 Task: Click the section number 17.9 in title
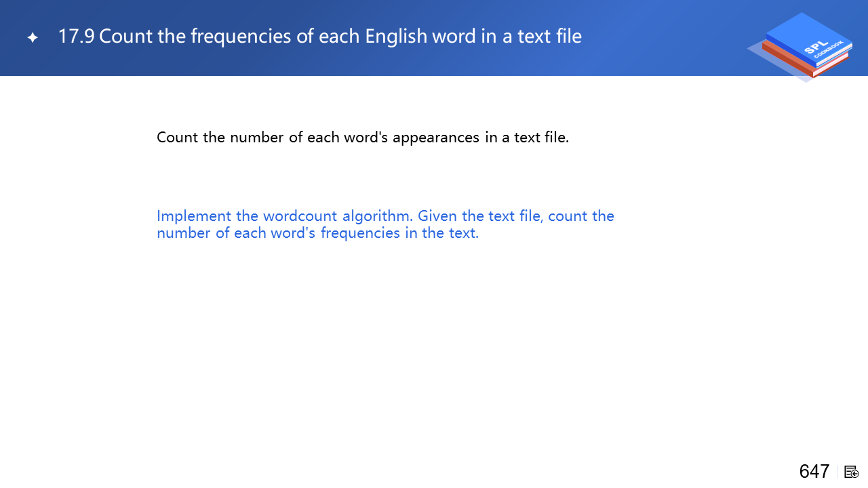point(76,36)
